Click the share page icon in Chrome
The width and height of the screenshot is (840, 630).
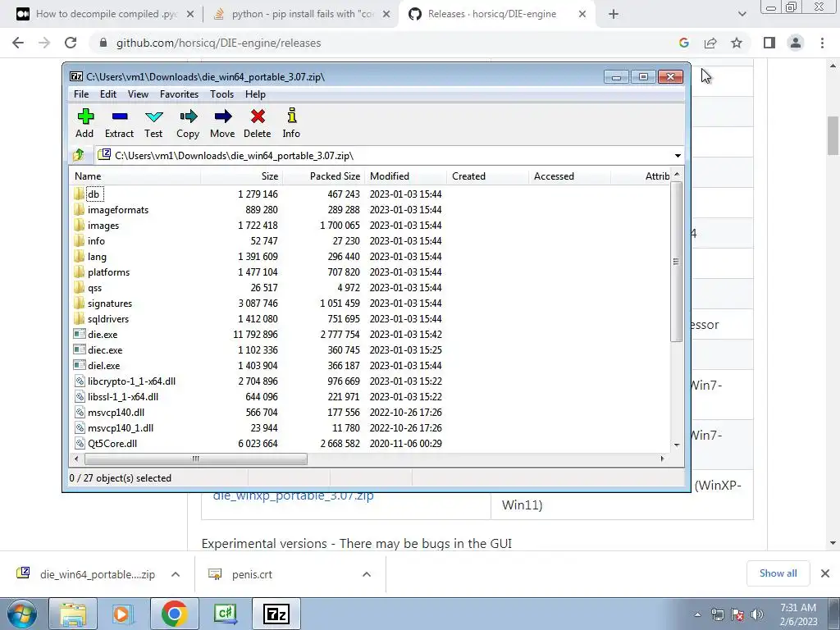710,43
